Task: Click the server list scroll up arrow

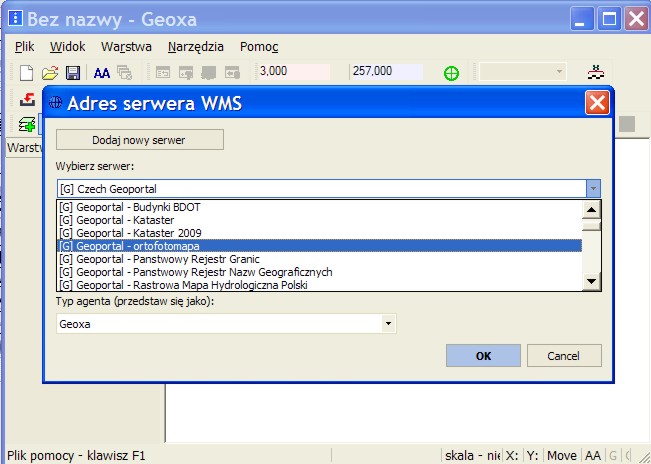Action: 591,210
